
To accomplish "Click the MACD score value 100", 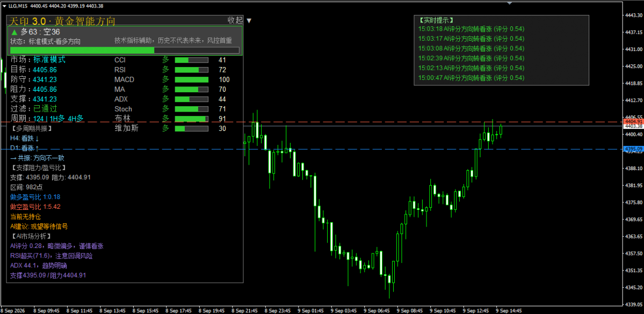I will point(225,79).
